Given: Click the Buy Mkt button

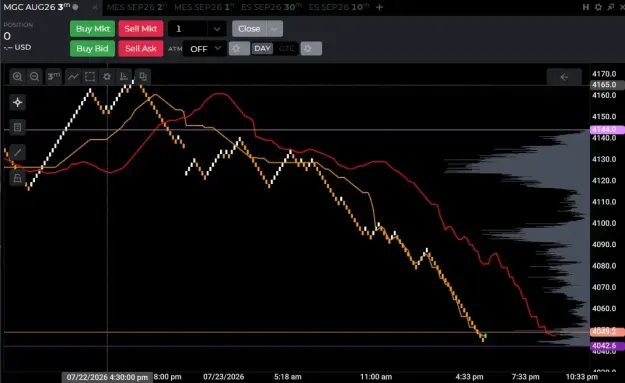Looking at the screenshot, I should tap(92, 29).
